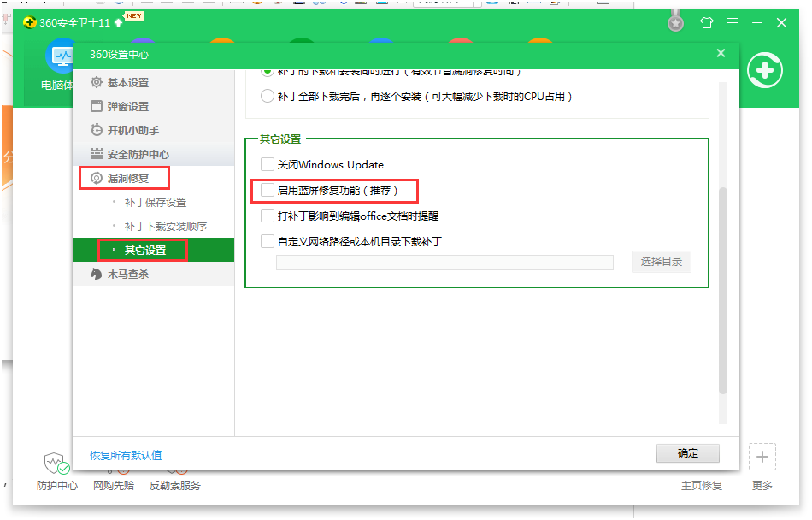Screen dimensions: 812x520
Task: Click the 选择目录 button
Action: (x=662, y=262)
